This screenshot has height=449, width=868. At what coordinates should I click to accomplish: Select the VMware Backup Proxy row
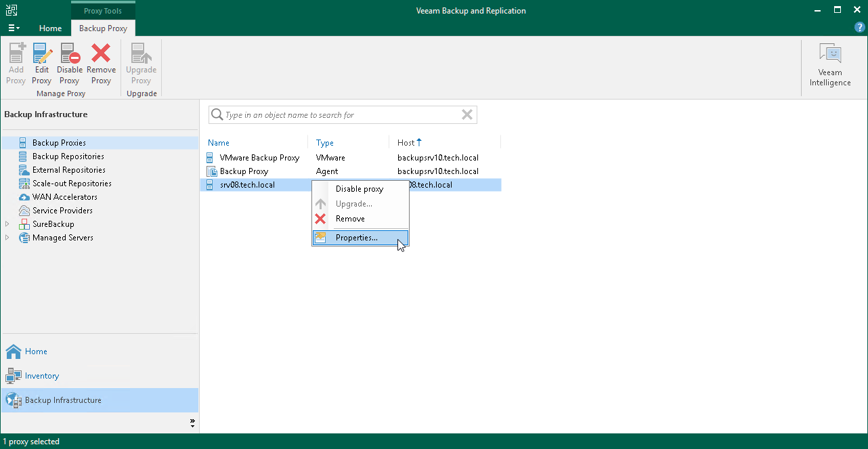pos(259,158)
